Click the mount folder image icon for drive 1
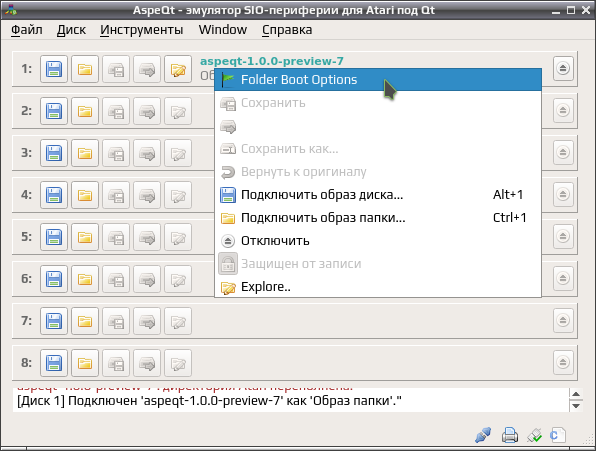Image resolution: width=596 pixels, height=451 pixels. click(x=85, y=69)
